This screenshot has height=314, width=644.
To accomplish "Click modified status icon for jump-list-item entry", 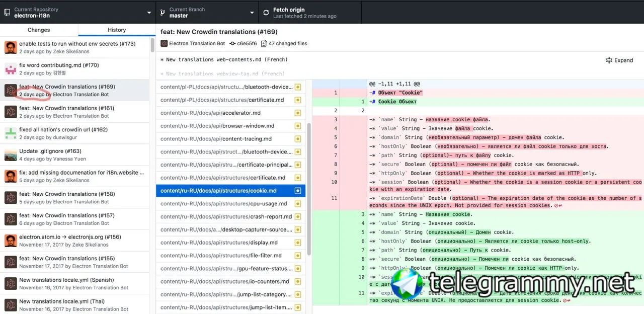I will coord(298,307).
